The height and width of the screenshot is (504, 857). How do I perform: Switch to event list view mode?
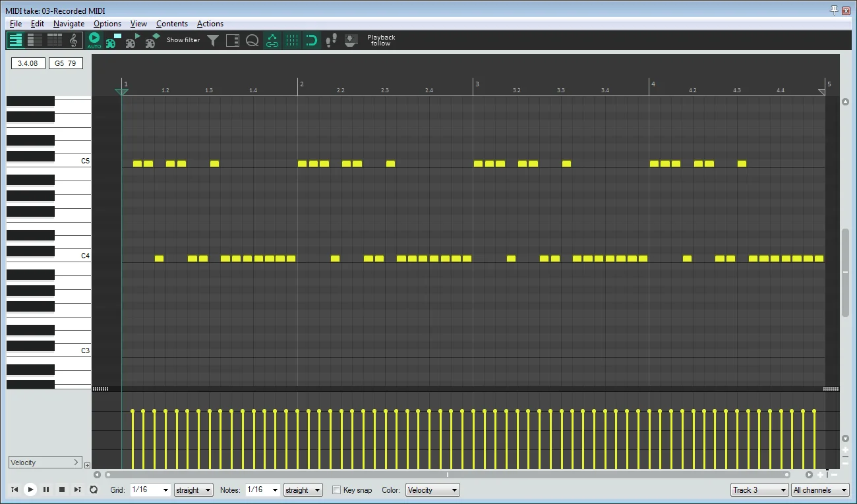click(x=55, y=40)
